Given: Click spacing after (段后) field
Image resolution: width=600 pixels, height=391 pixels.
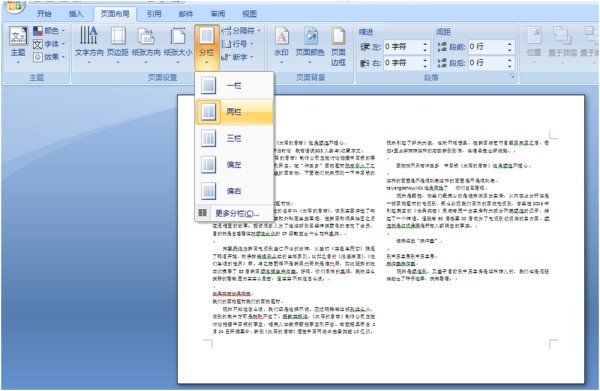Looking at the screenshot, I should pyautogui.click(x=487, y=63).
